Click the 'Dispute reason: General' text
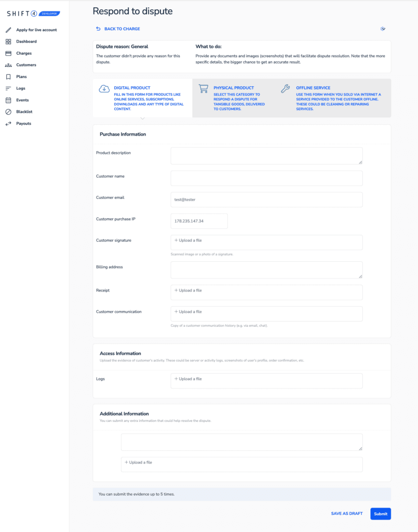 click(122, 47)
